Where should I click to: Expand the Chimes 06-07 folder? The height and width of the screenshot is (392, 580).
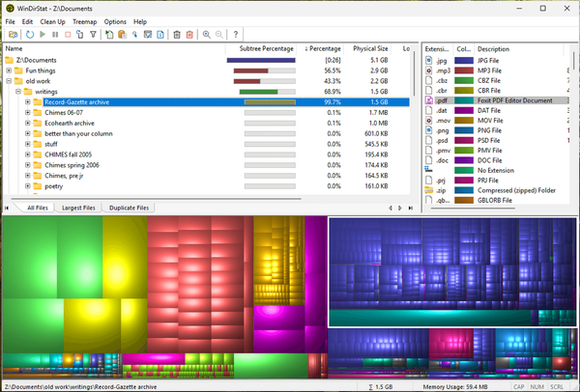click(x=28, y=112)
